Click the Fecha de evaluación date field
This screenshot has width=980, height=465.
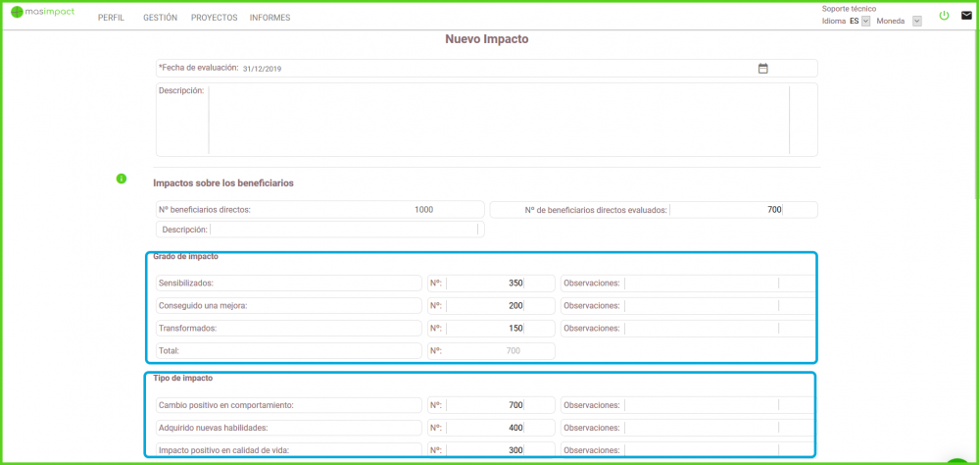[490, 69]
